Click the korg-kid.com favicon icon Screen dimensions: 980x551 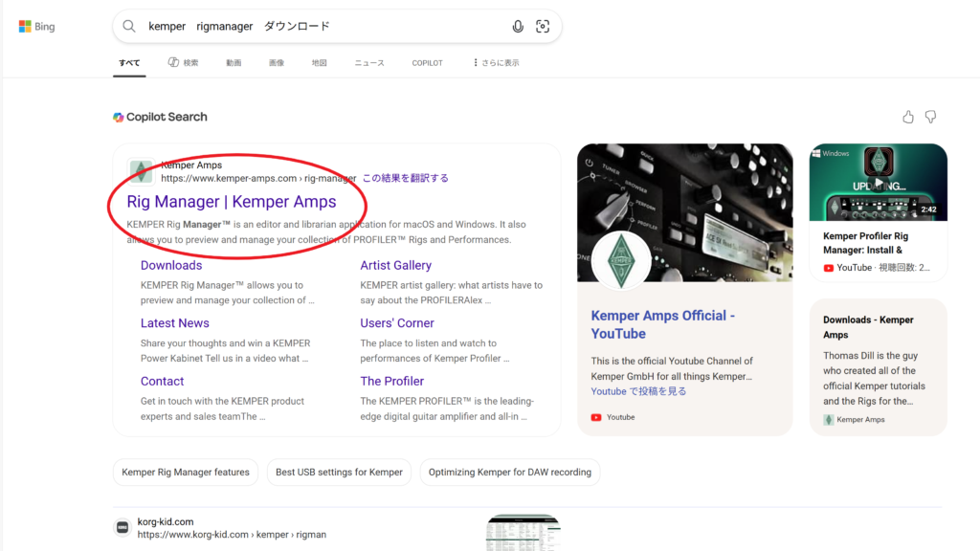point(122,527)
